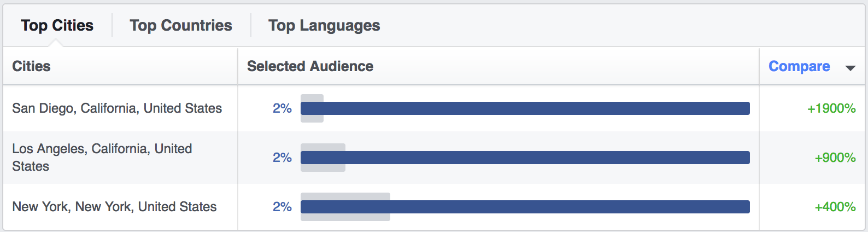Expand the Compare dropdown arrow
Viewport: 868px width, 232px height.
850,68
